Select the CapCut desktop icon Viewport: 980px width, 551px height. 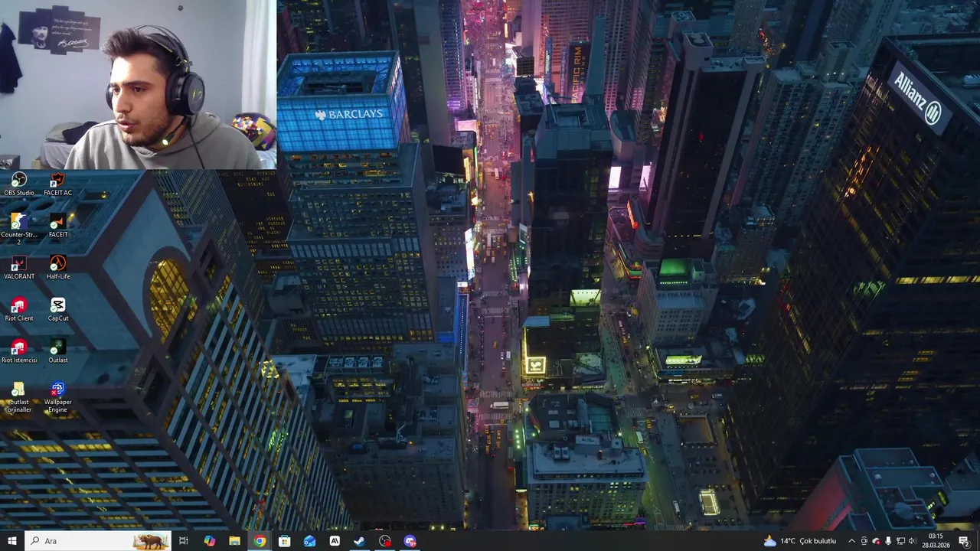pyautogui.click(x=57, y=310)
